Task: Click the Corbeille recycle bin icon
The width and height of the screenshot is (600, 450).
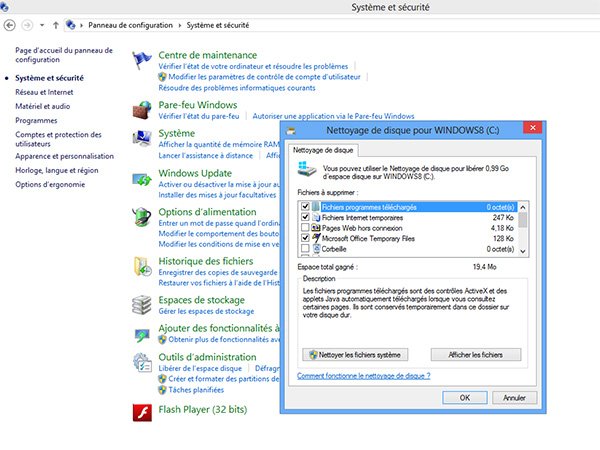Action: [x=316, y=249]
